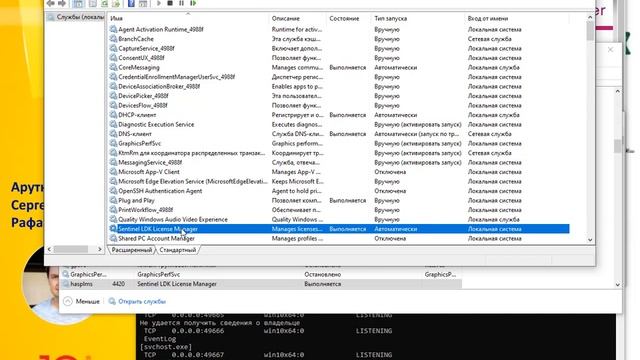This screenshot has height=360, width=640.
Task: Go forward with the toolbar Forward arrow
Action: [x=62, y=3]
